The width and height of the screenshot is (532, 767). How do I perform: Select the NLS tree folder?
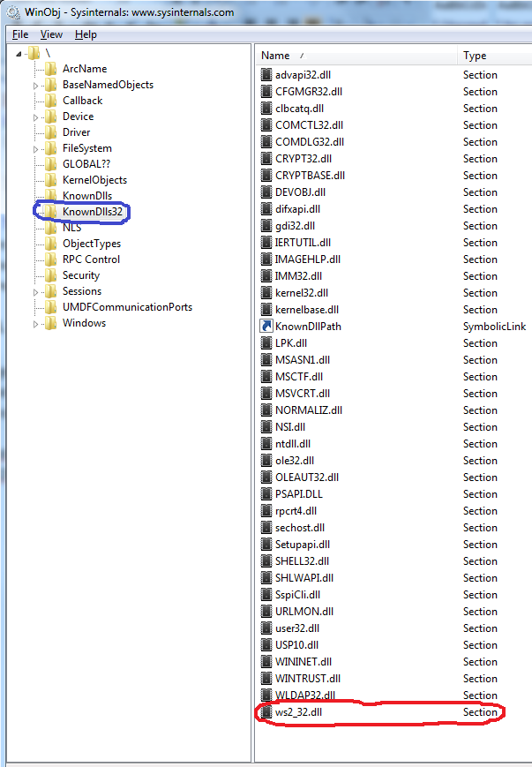(x=71, y=228)
